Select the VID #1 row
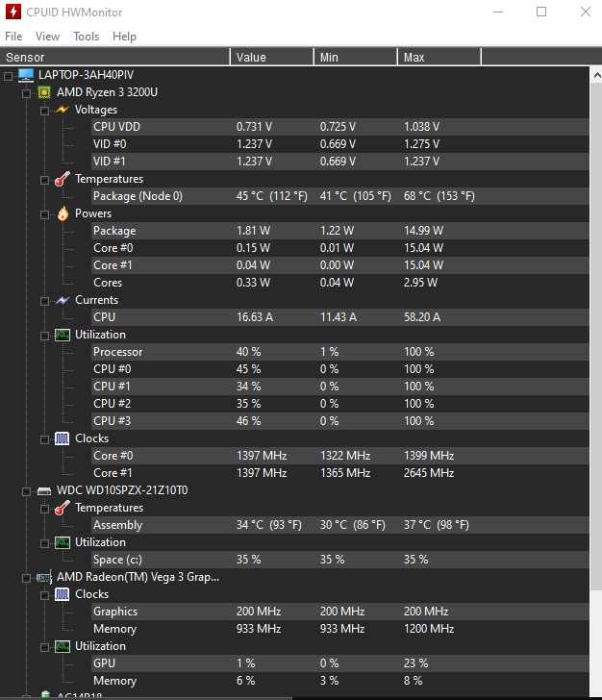 340,162
